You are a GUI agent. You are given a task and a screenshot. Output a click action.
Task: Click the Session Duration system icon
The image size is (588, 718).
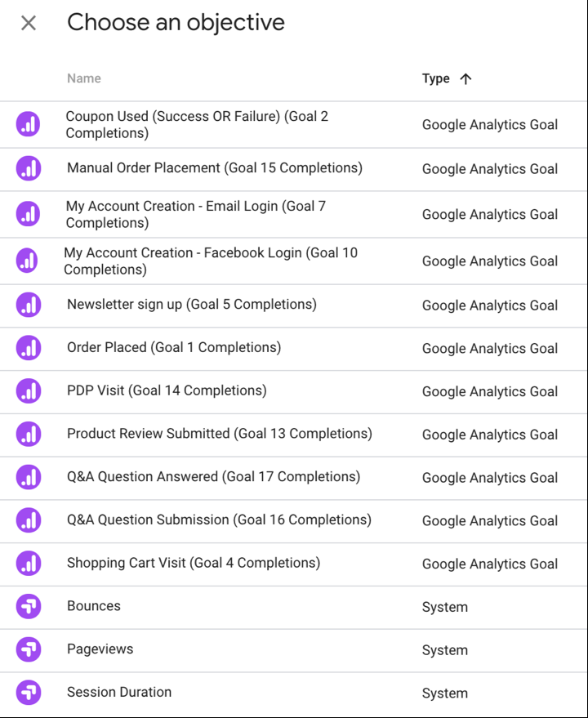tap(29, 693)
